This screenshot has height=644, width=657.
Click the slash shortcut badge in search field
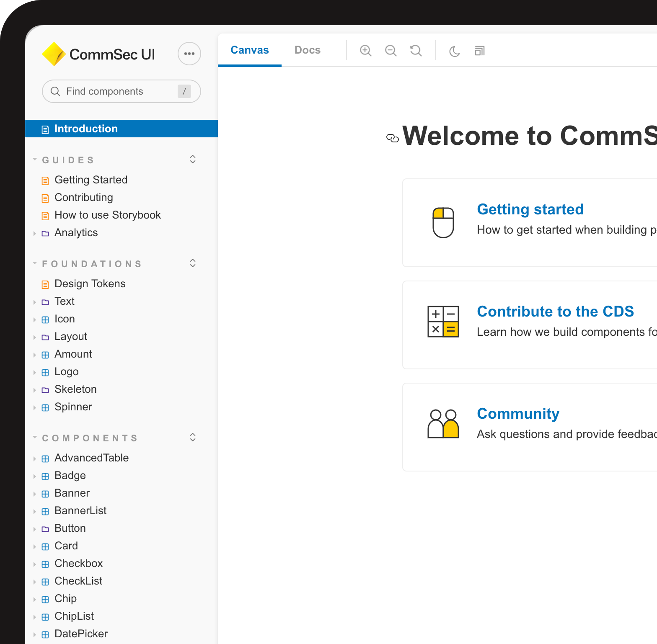[184, 91]
